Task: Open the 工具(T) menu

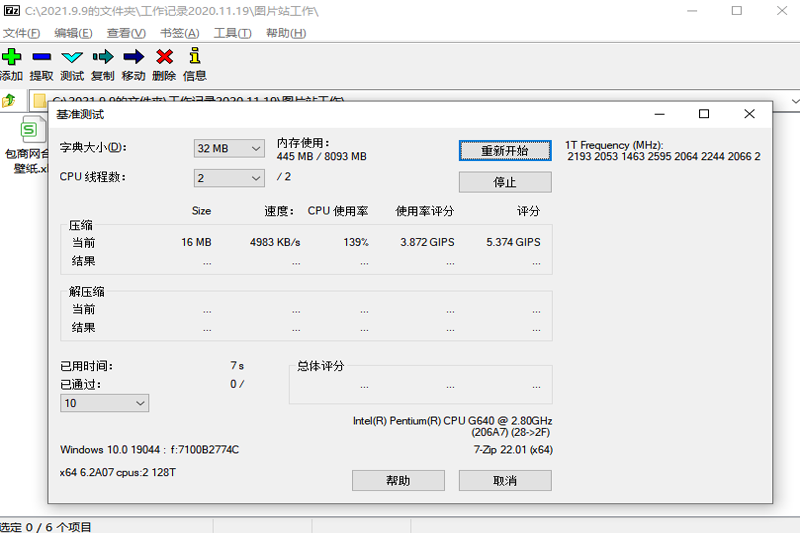Action: (x=232, y=33)
